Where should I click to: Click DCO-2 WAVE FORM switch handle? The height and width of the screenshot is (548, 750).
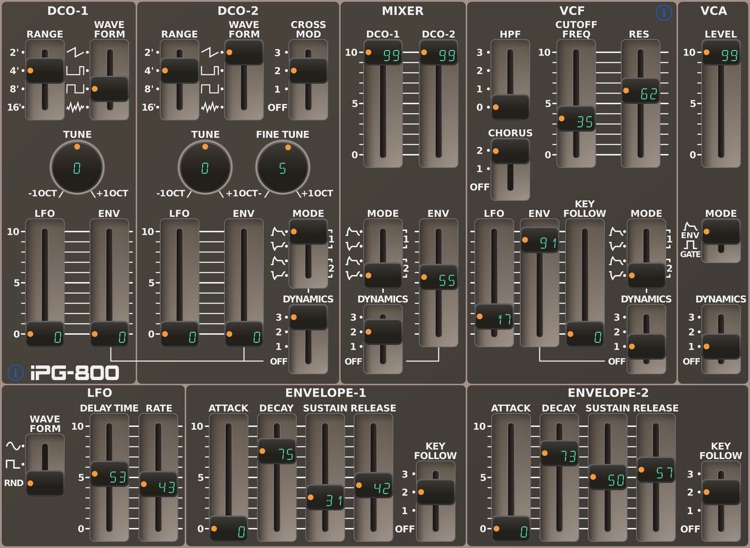(x=244, y=53)
